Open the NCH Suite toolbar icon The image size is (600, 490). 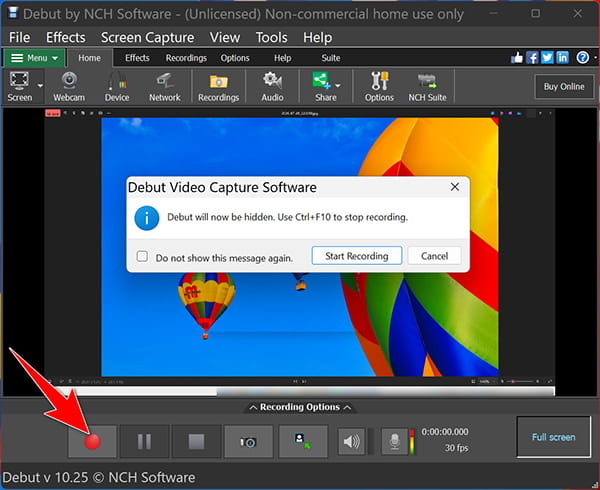click(x=427, y=86)
